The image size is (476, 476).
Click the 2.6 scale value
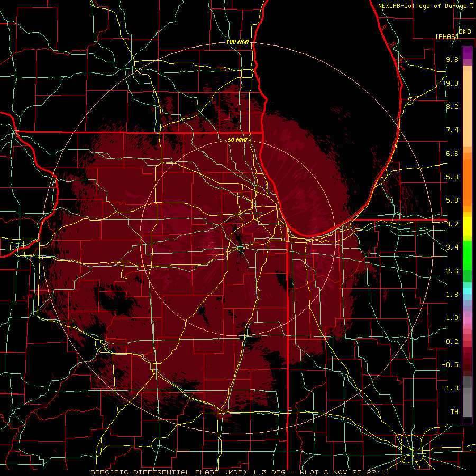point(452,271)
